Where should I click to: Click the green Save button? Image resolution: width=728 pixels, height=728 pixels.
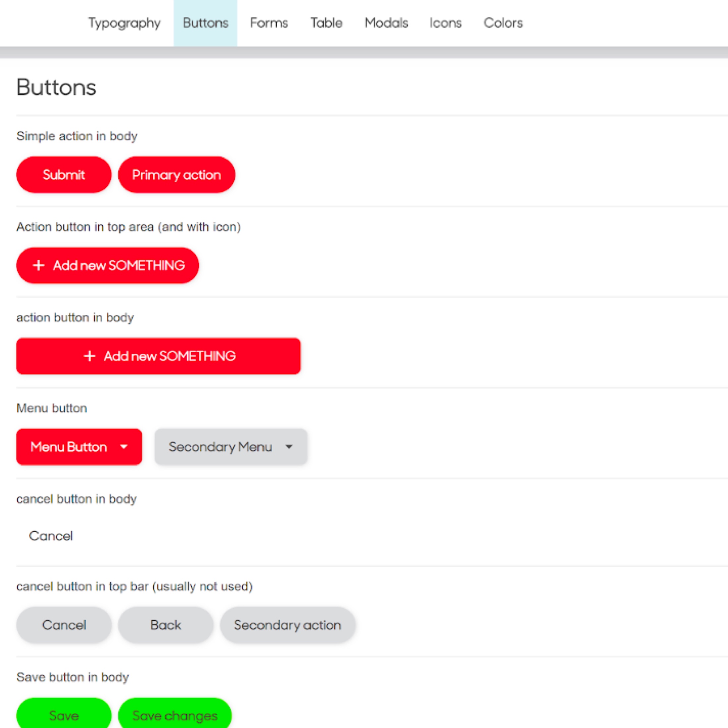[64, 715]
